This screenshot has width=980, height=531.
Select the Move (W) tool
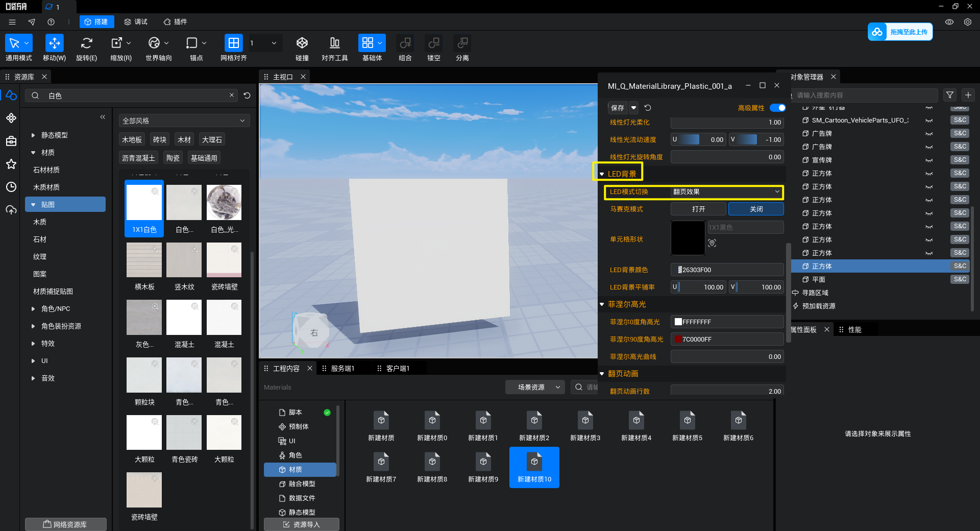[54, 43]
